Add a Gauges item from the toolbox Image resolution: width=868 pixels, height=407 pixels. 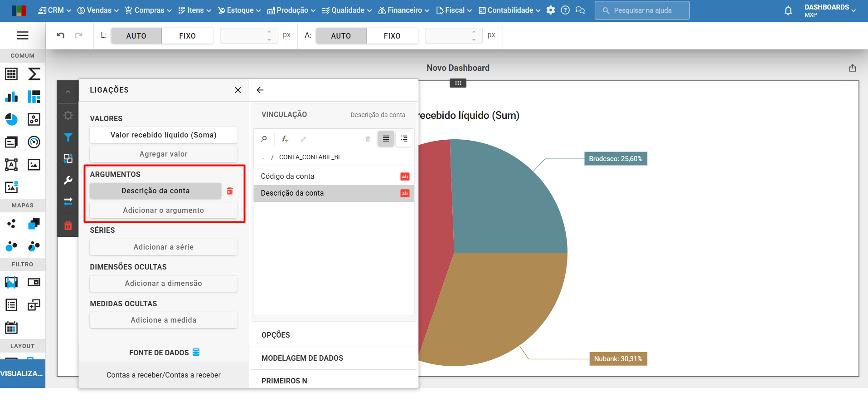tap(34, 142)
